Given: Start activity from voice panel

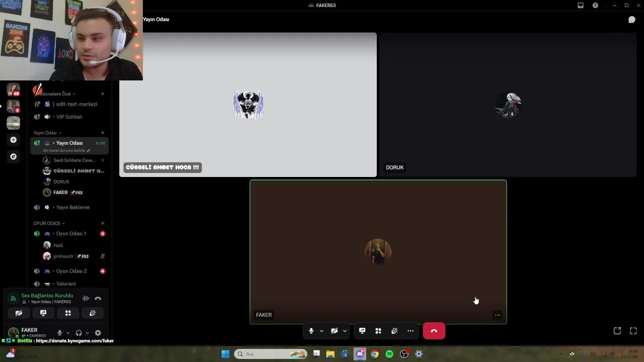Looking at the screenshot, I should 68,313.
